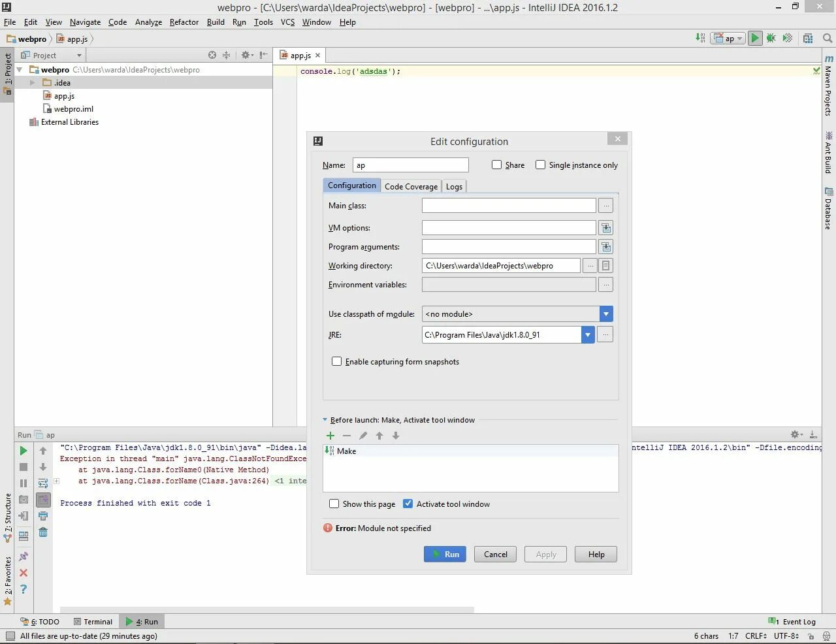Uncheck Activate tool window
The height and width of the screenshot is (644, 836).
coord(408,504)
